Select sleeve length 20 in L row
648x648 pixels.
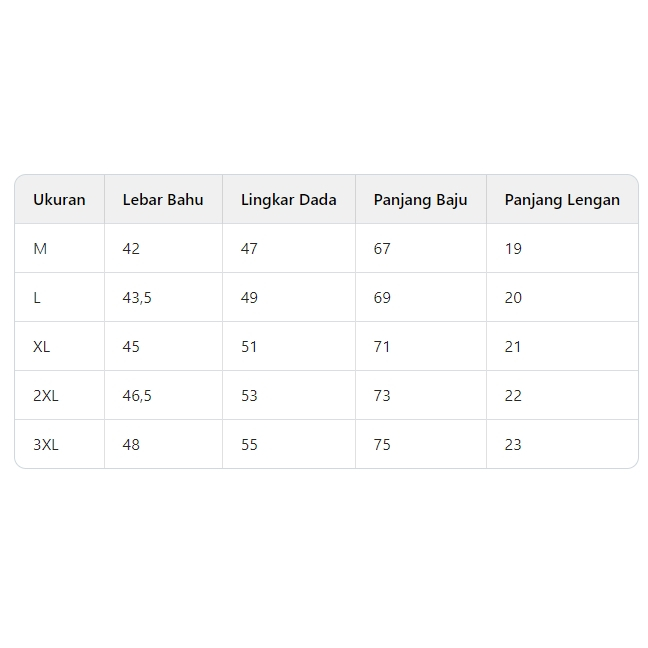(513, 297)
